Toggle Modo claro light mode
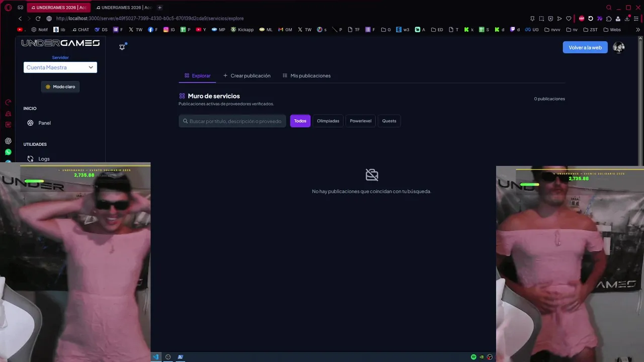This screenshot has width=644, height=362. click(x=60, y=86)
